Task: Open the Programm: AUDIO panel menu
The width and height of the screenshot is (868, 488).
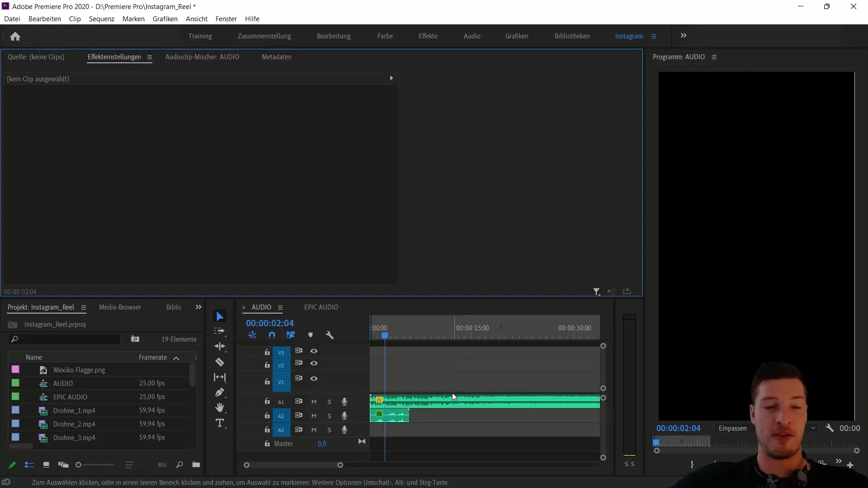Action: (714, 57)
